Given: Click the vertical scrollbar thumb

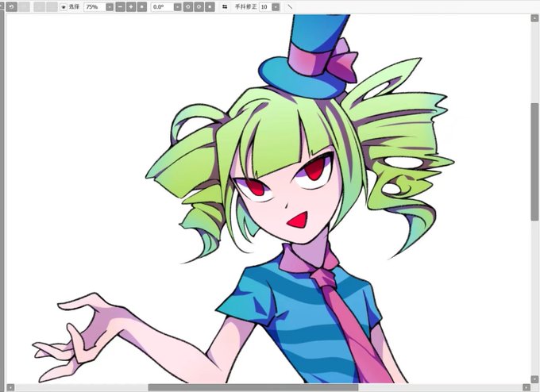Looking at the screenshot, I should point(534,162).
